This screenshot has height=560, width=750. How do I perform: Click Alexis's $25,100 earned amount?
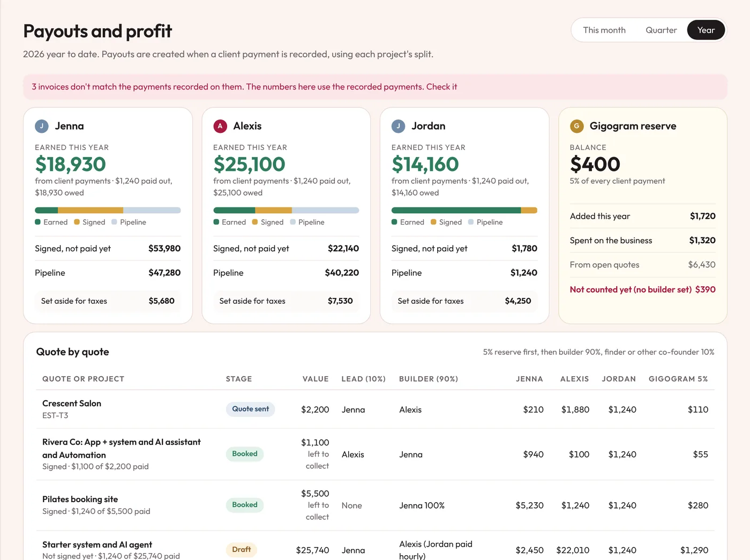click(249, 164)
